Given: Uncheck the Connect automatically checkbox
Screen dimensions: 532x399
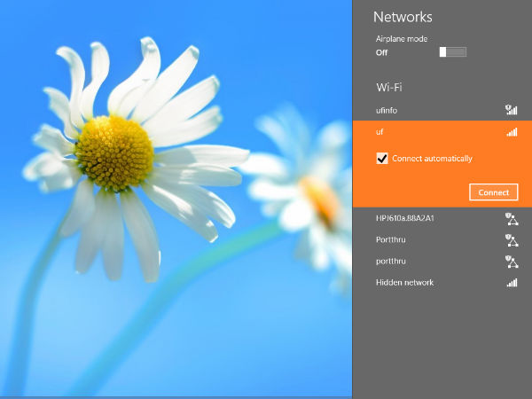Looking at the screenshot, I should (x=382, y=159).
